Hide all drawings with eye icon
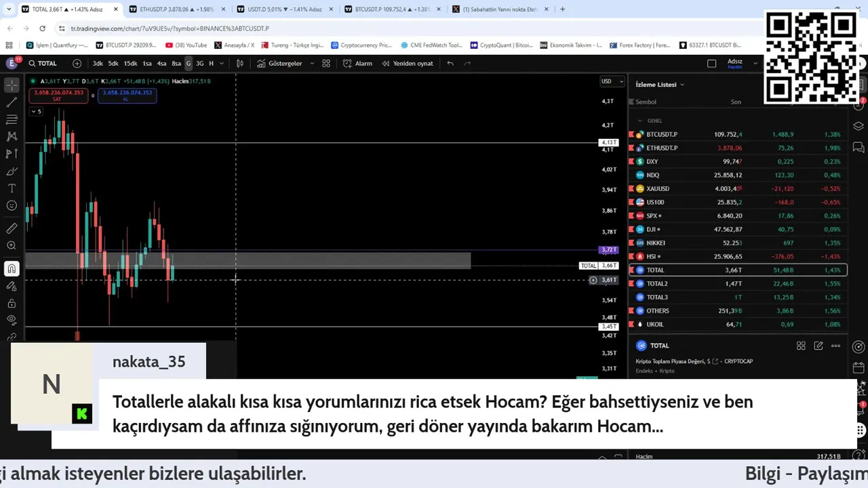Screen dimensions: 868x488 pyautogui.click(x=12, y=320)
